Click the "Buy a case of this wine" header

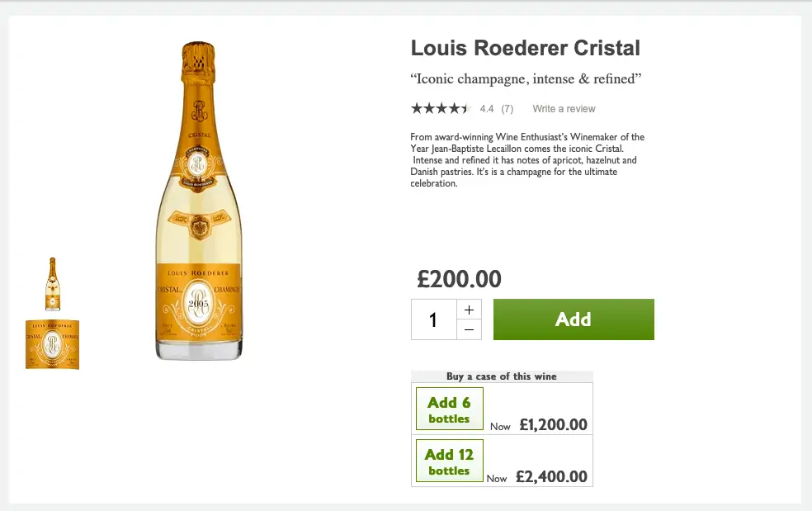point(502,376)
